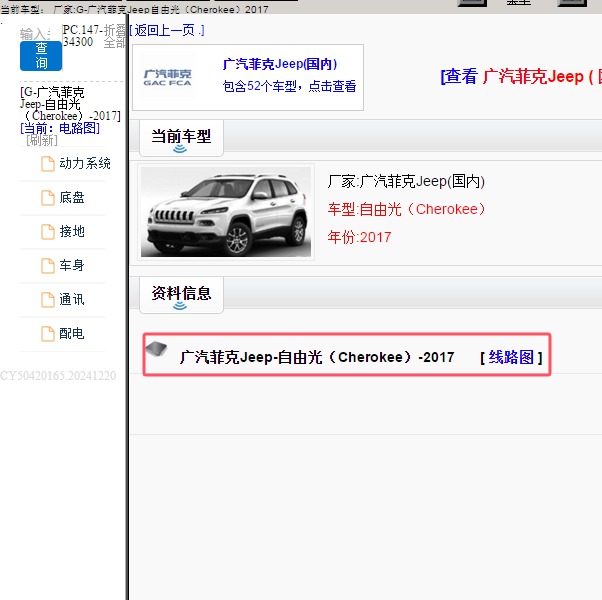Click the white Jeep Cherokee photo
Screen dimensions: 602x600
click(226, 212)
